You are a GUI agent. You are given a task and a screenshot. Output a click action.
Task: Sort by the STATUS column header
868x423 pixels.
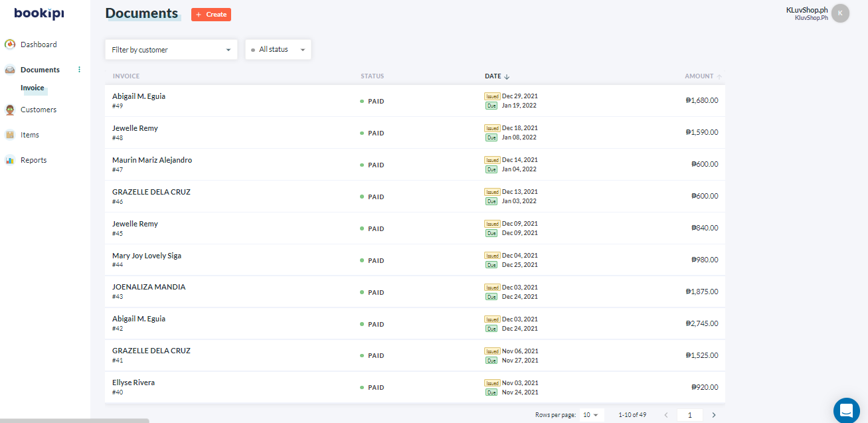pos(373,76)
